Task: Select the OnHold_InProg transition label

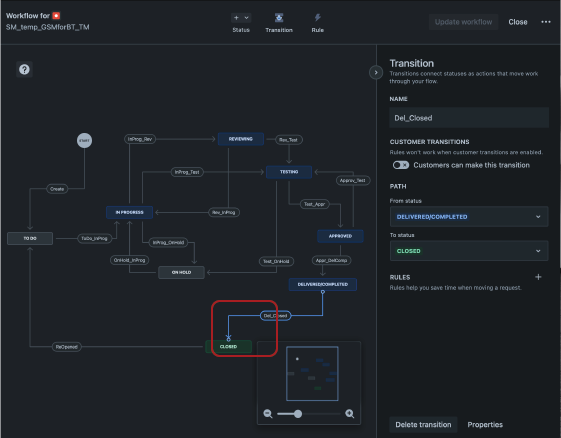Action: pos(130,260)
